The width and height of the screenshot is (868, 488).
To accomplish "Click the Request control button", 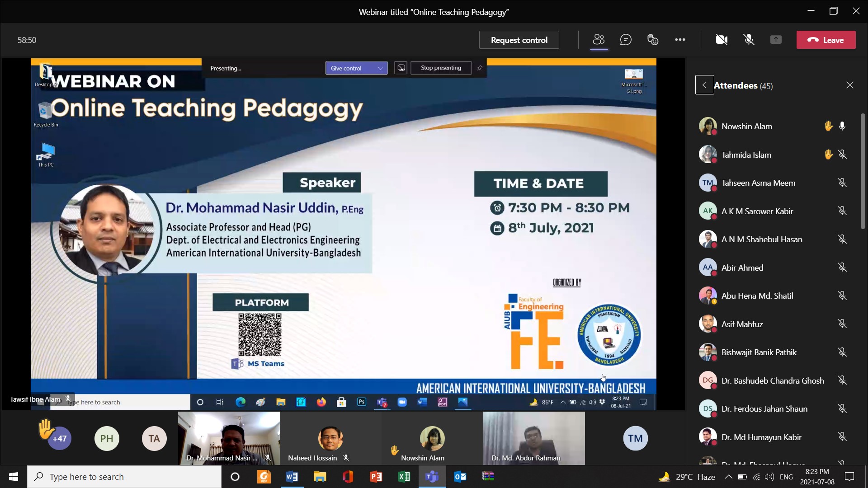I will click(519, 40).
